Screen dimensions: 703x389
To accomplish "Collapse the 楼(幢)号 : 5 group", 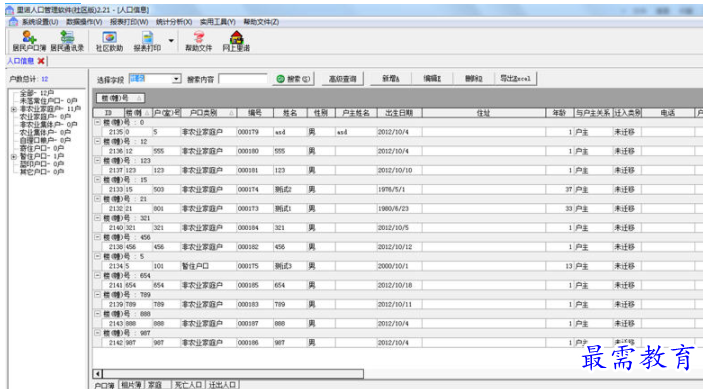I will coord(97,256).
